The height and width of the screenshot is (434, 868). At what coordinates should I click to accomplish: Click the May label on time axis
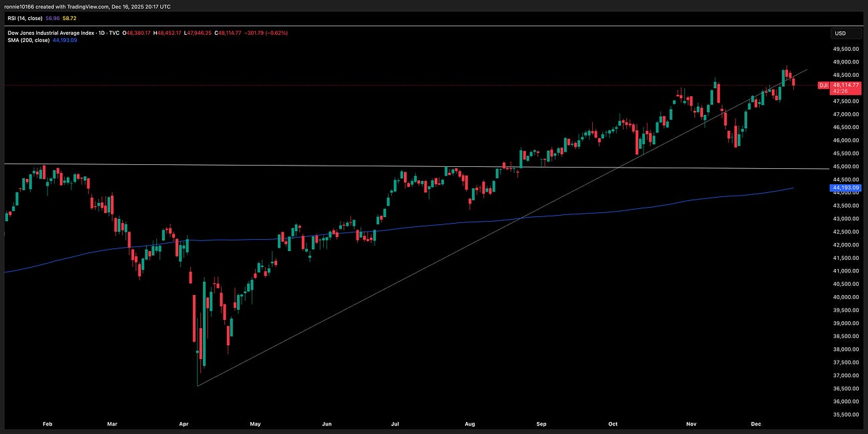click(x=255, y=423)
